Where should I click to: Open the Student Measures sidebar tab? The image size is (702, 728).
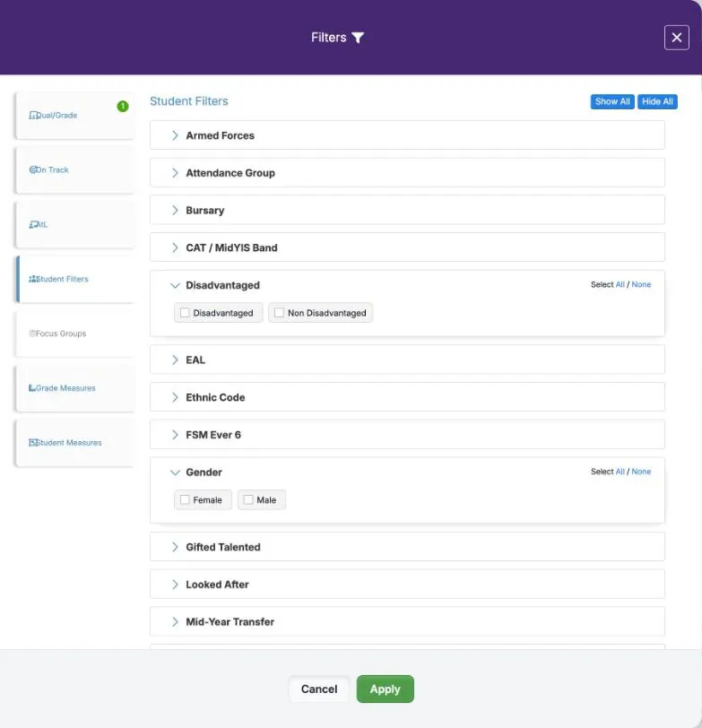point(75,443)
